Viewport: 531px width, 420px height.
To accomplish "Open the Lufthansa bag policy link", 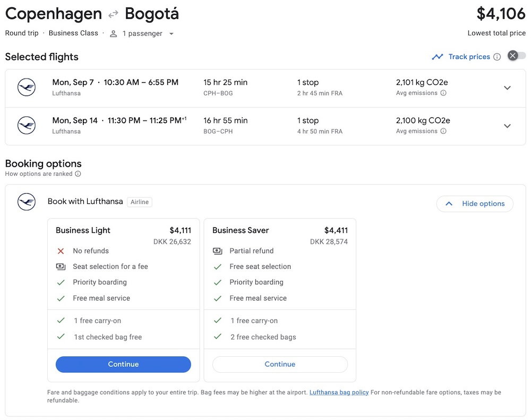I will coord(339,392).
